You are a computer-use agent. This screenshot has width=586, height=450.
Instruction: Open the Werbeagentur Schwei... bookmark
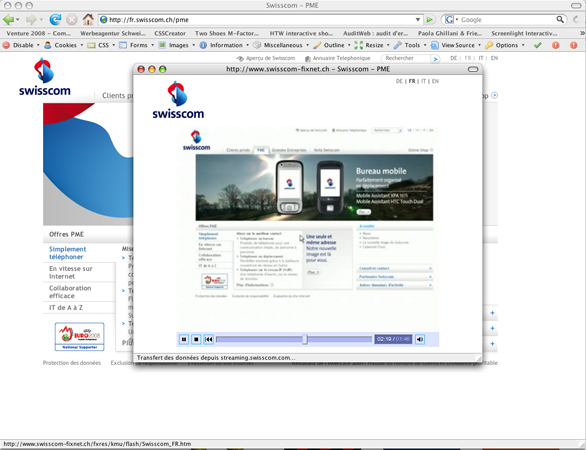click(113, 33)
